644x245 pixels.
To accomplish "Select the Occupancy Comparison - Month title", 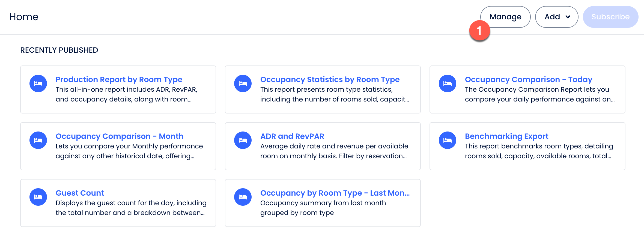I will (120, 136).
